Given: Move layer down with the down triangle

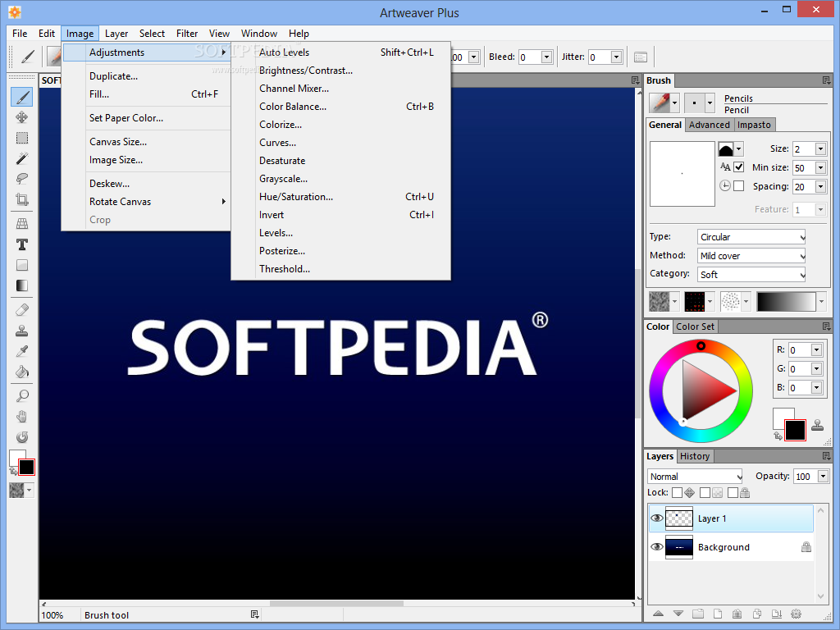Looking at the screenshot, I should point(678,614).
